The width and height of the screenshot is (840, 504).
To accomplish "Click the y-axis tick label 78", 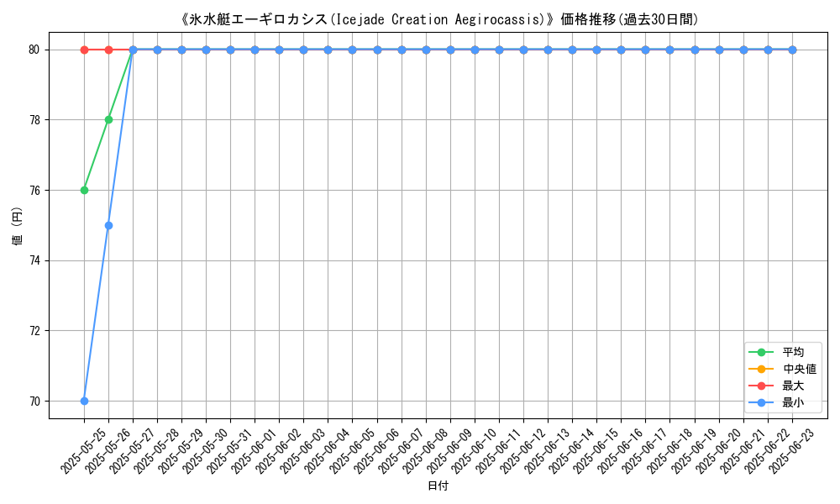I will (34, 120).
